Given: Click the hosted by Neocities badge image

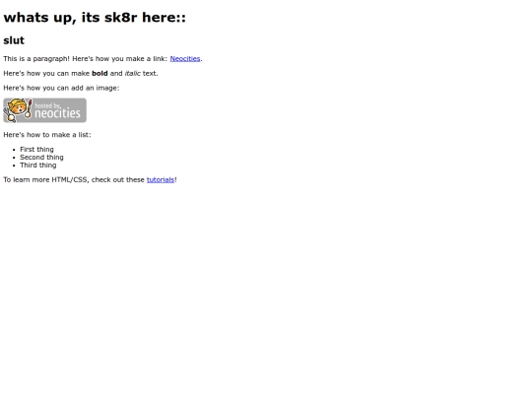Looking at the screenshot, I should pyautogui.click(x=44, y=110).
